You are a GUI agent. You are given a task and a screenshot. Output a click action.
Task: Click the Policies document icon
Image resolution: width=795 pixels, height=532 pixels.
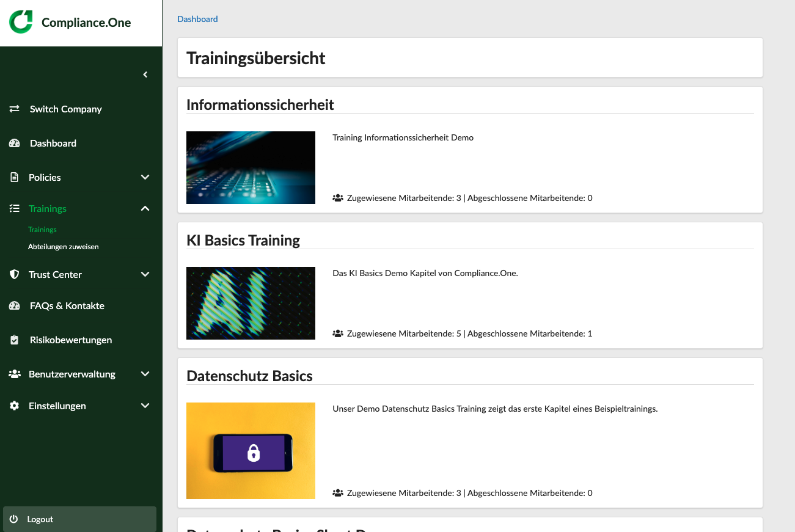point(15,177)
